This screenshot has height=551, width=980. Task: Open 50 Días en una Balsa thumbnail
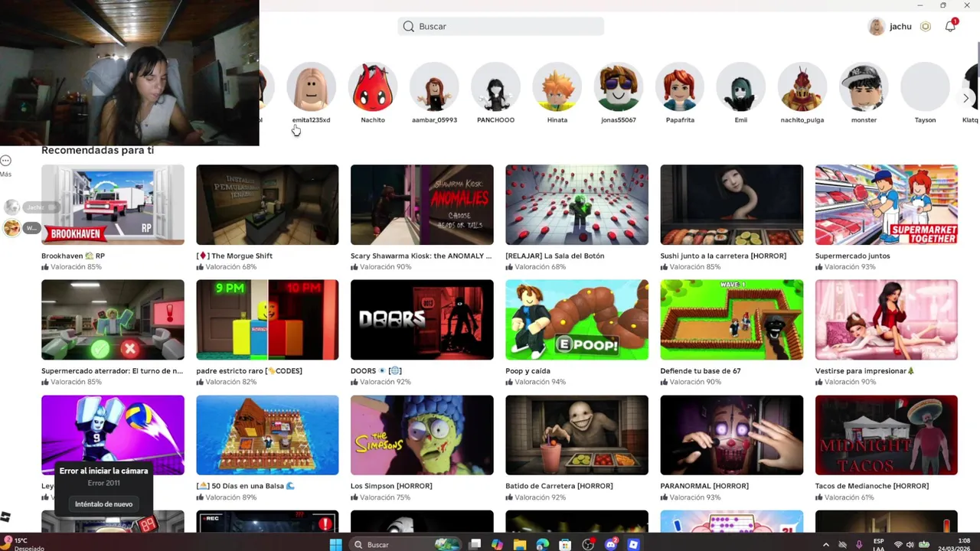267,435
